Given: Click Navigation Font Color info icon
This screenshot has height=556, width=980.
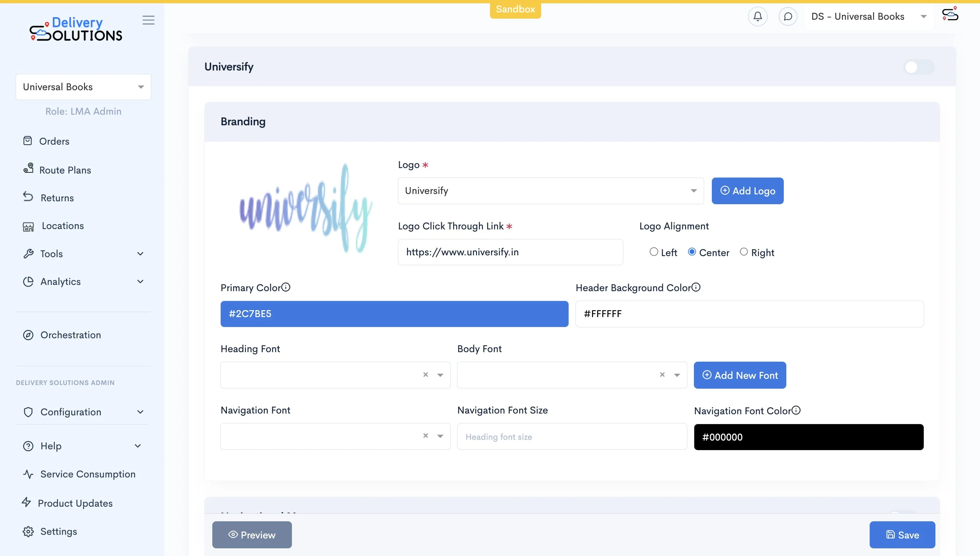Looking at the screenshot, I should pyautogui.click(x=796, y=410).
